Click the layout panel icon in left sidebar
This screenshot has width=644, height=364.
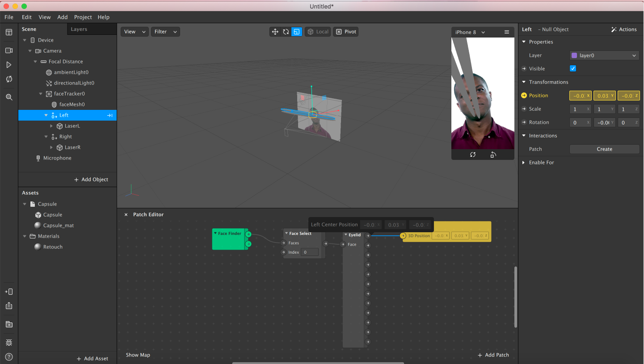[9, 32]
